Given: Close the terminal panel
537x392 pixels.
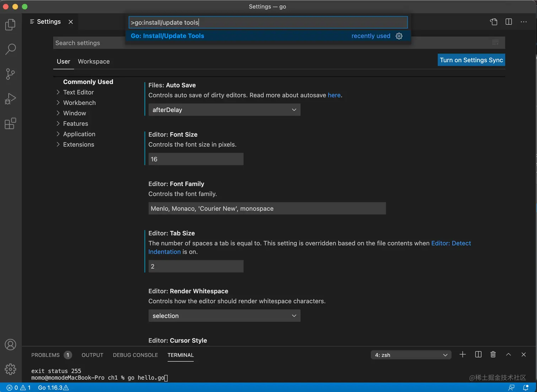Looking at the screenshot, I should tap(524, 354).
